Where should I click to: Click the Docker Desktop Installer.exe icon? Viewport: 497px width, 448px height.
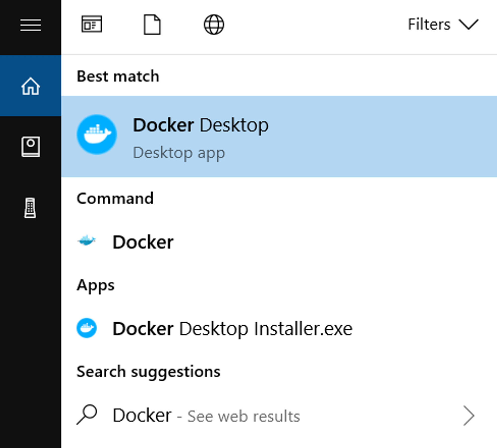[86, 328]
